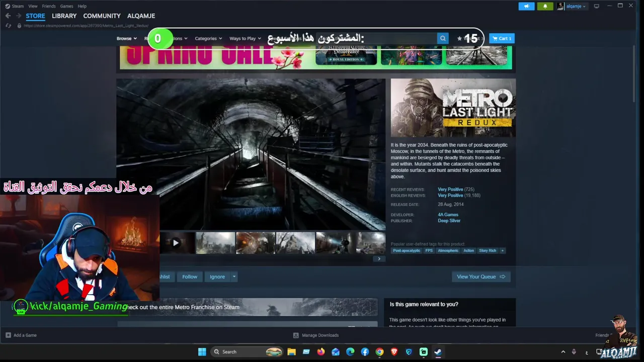Image resolution: width=644 pixels, height=362 pixels.
Task: Click the store page URL address
Action: tap(86, 26)
